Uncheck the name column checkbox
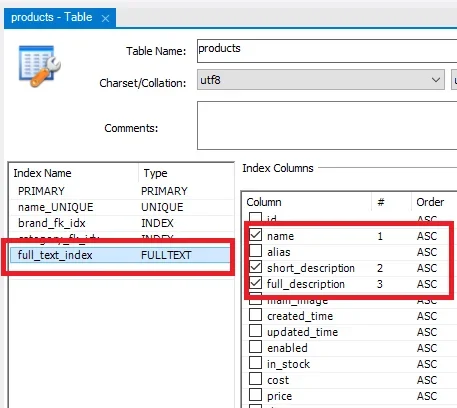457x408 pixels. tap(256, 235)
